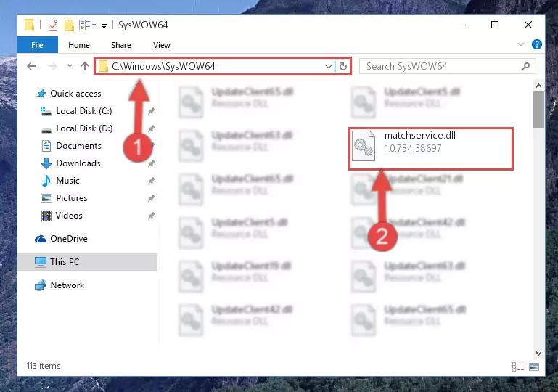The image size is (558, 392).
Task: Click the New Folder icon in quick access toolbar
Action: point(69,25)
